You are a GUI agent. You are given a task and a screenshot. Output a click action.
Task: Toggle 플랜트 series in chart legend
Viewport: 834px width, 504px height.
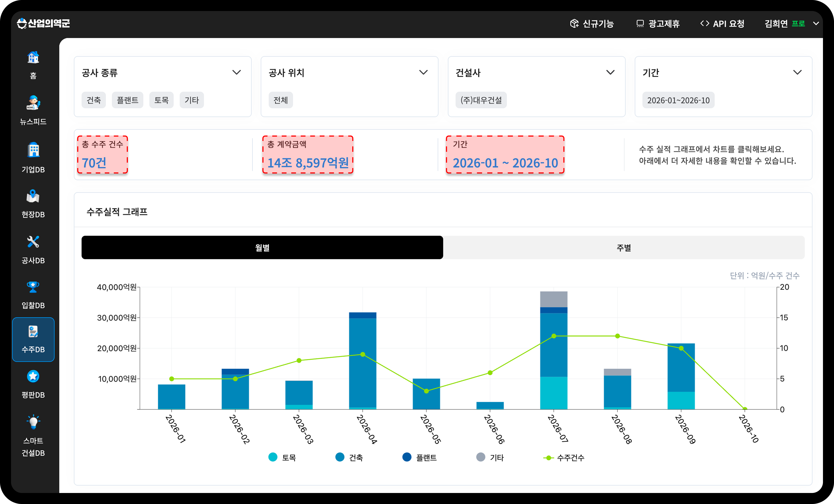coord(419,457)
